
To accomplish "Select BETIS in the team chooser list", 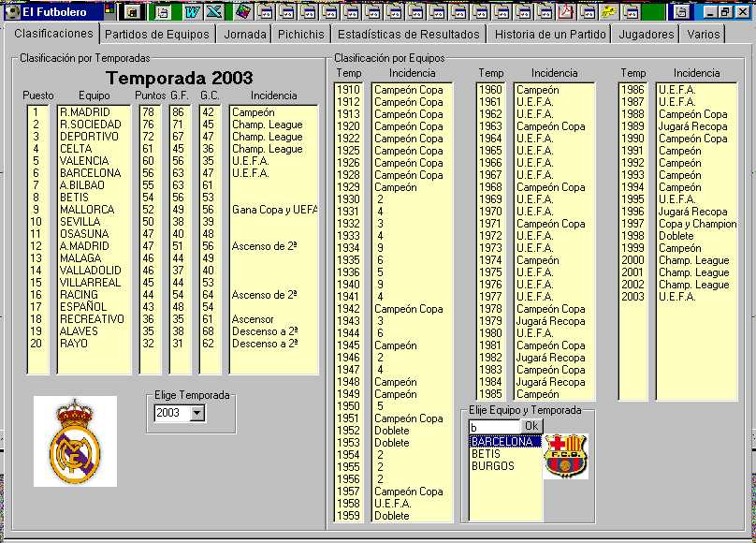I will pyautogui.click(x=505, y=454).
